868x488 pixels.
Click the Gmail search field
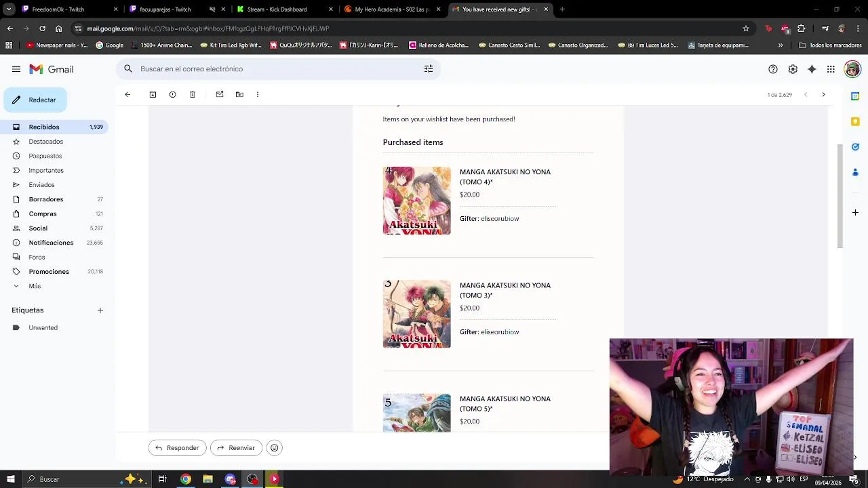click(278, 68)
